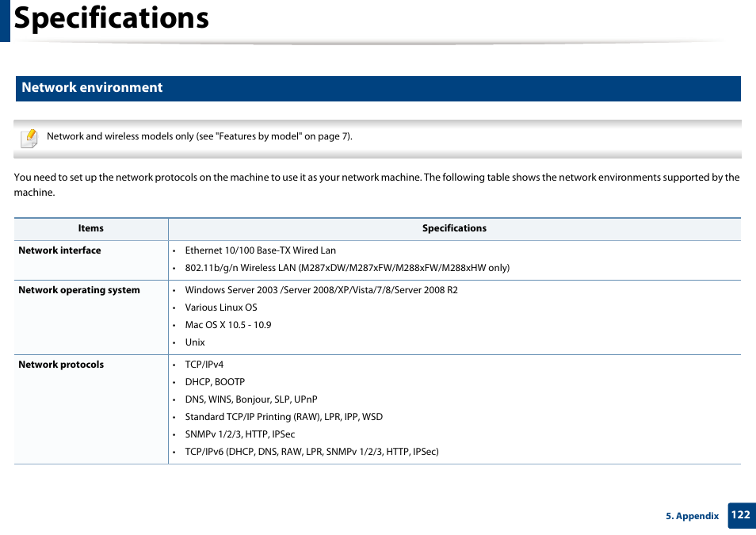Click "Ethernet 10/100 Base-TX Wired Lan" entry
This screenshot has height=535, width=756.
261,250
